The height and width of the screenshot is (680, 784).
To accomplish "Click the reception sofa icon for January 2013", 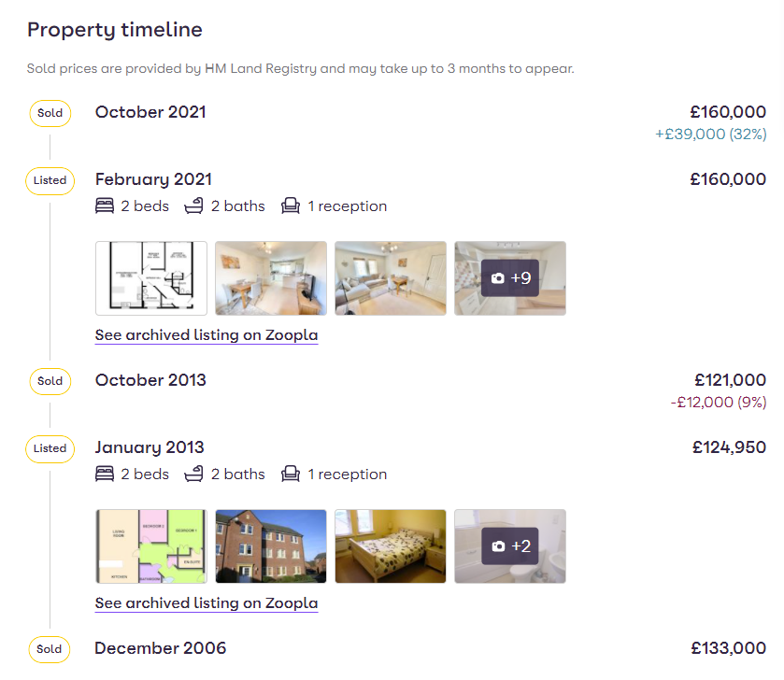I will point(291,475).
